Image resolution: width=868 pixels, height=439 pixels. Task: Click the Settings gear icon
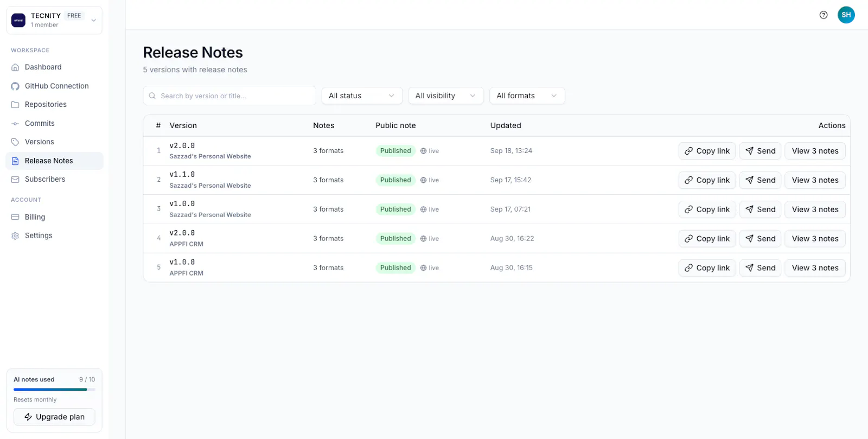(15, 236)
